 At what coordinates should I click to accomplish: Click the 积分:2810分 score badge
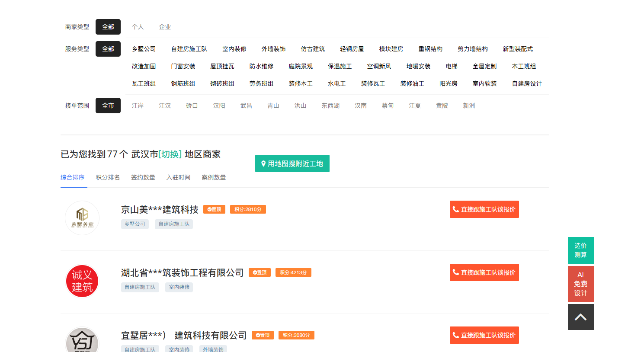pos(248,209)
